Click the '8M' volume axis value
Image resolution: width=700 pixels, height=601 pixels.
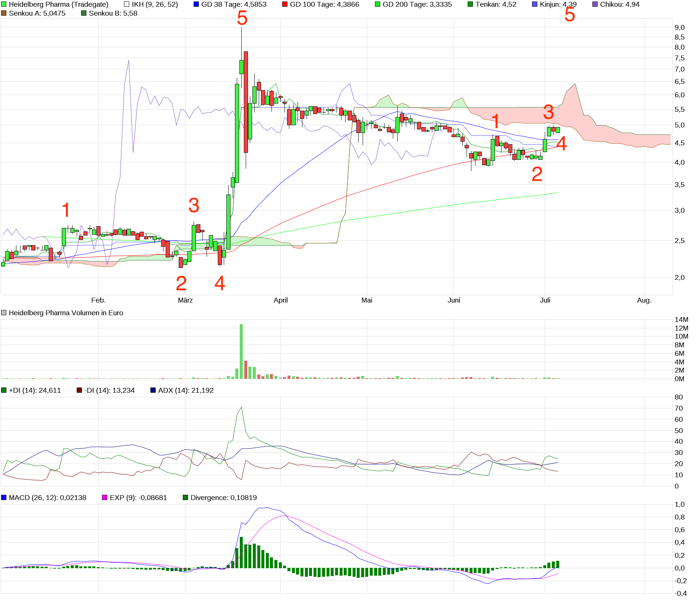(x=680, y=345)
